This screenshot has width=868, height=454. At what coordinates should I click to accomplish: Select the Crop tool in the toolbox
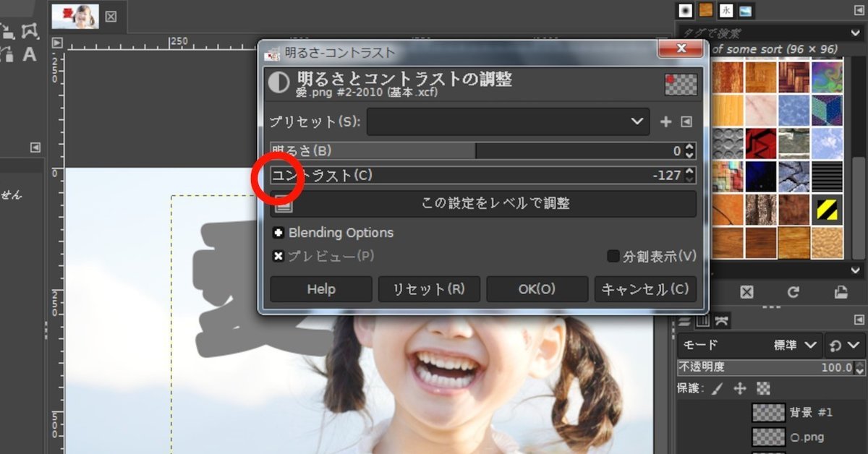pos(9,32)
